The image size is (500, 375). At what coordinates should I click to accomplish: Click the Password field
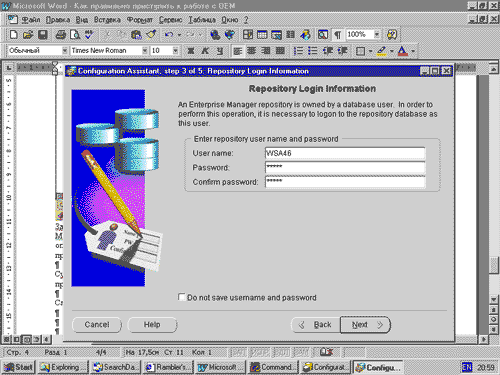coord(345,167)
